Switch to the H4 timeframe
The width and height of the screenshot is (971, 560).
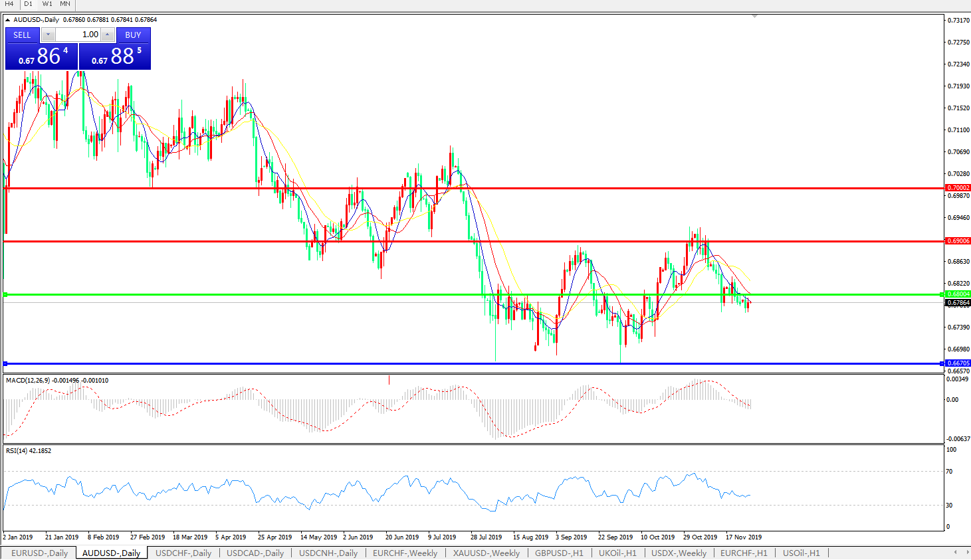(9, 4)
